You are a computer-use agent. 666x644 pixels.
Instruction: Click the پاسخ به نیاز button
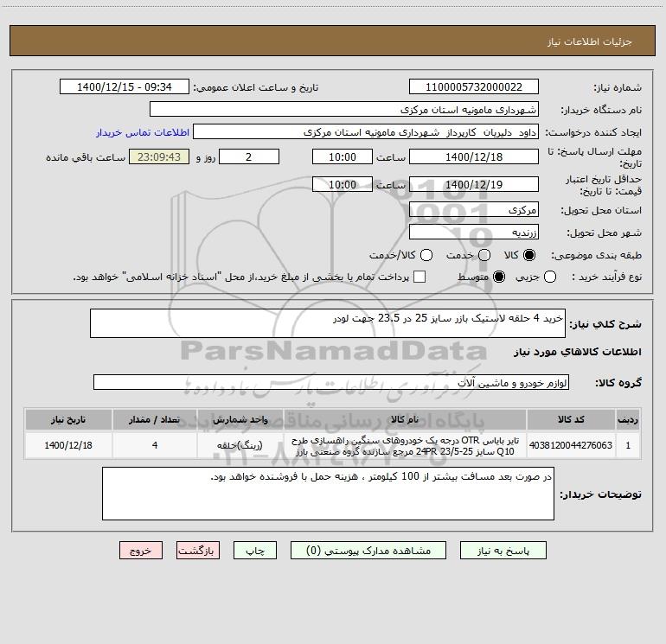click(x=503, y=551)
